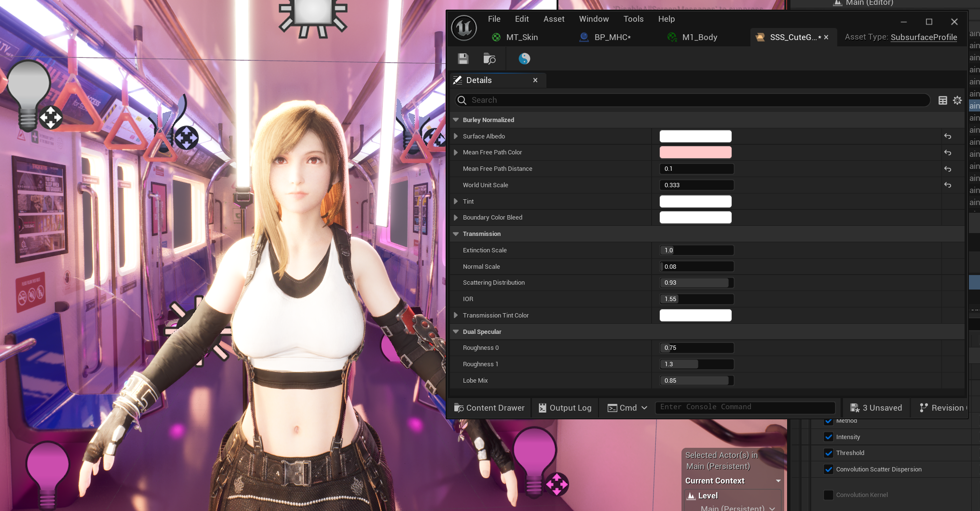Toggle the Intensity checkbox
This screenshot has width=980, height=511.
(x=829, y=437)
